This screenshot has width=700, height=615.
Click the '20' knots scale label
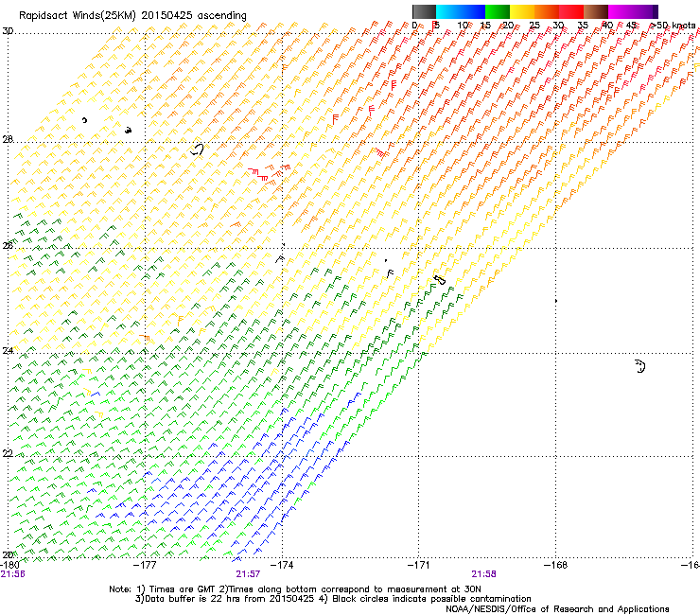[509, 26]
